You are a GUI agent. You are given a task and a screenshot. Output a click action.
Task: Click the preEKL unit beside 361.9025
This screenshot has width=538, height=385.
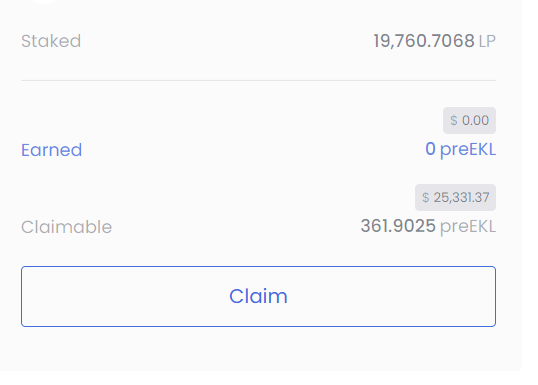pyautogui.click(x=468, y=227)
